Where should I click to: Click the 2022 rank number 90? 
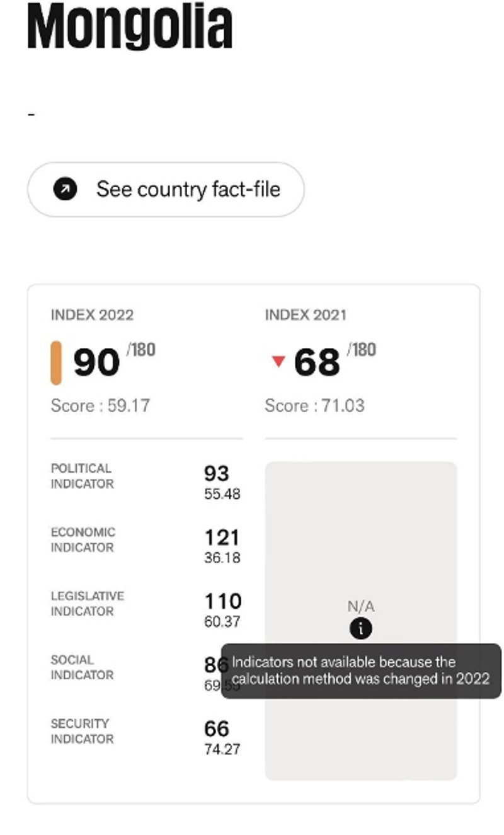[96, 362]
